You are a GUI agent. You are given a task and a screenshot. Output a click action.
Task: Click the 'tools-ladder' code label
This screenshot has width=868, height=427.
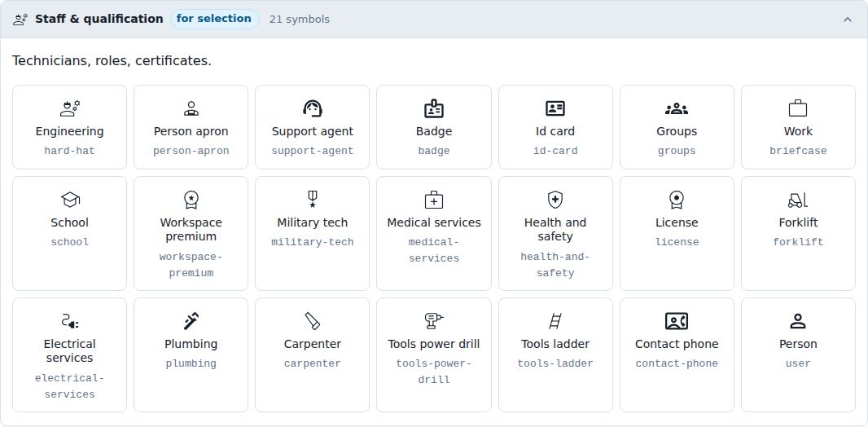tap(555, 363)
